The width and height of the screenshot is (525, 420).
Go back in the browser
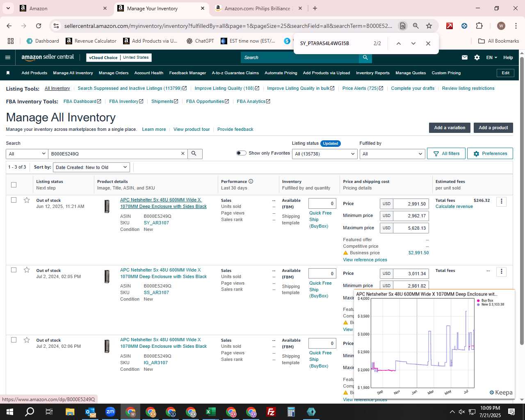tap(9, 26)
